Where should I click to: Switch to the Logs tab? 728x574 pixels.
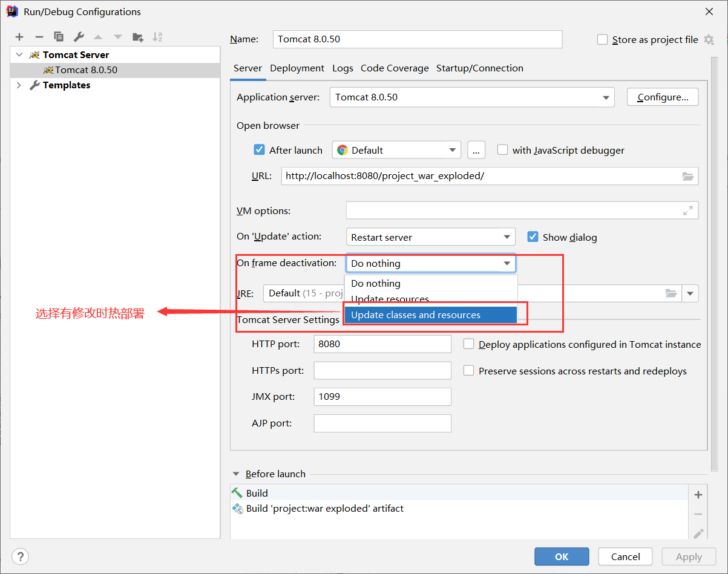pos(343,68)
